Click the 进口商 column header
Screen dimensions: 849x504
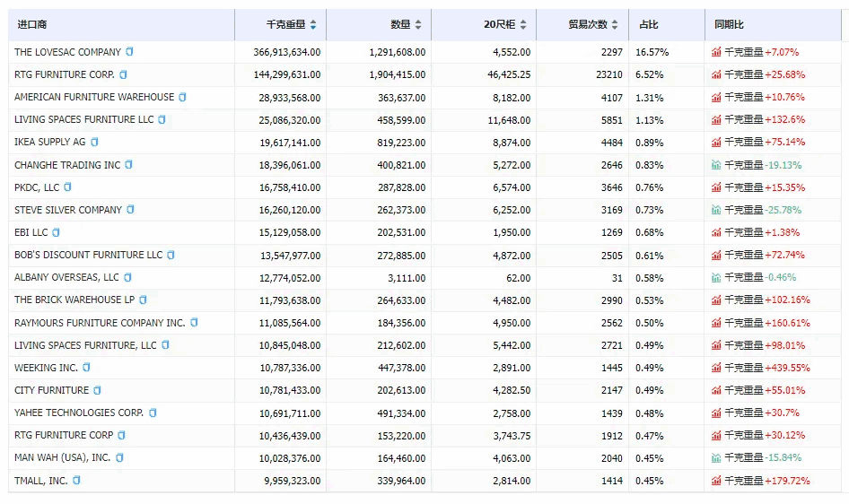coord(34,25)
